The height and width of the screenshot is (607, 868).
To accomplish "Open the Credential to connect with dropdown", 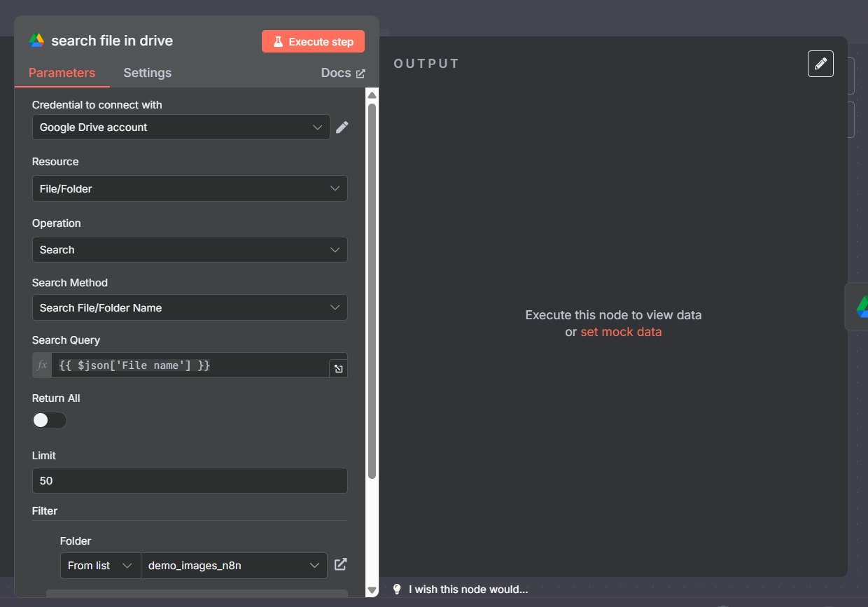I will pos(181,127).
